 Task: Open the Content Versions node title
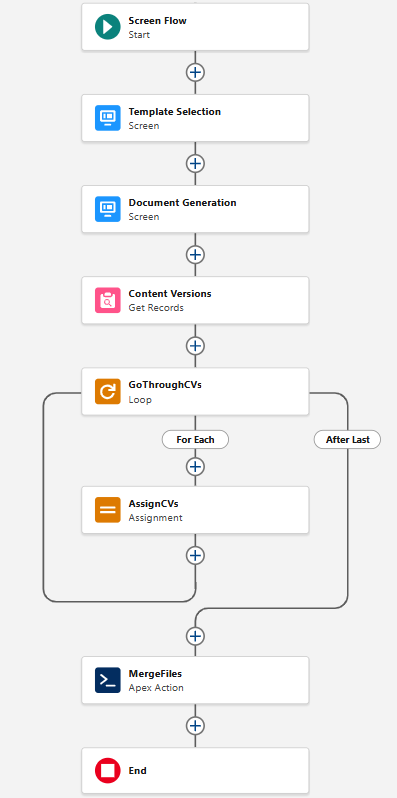[170, 294]
